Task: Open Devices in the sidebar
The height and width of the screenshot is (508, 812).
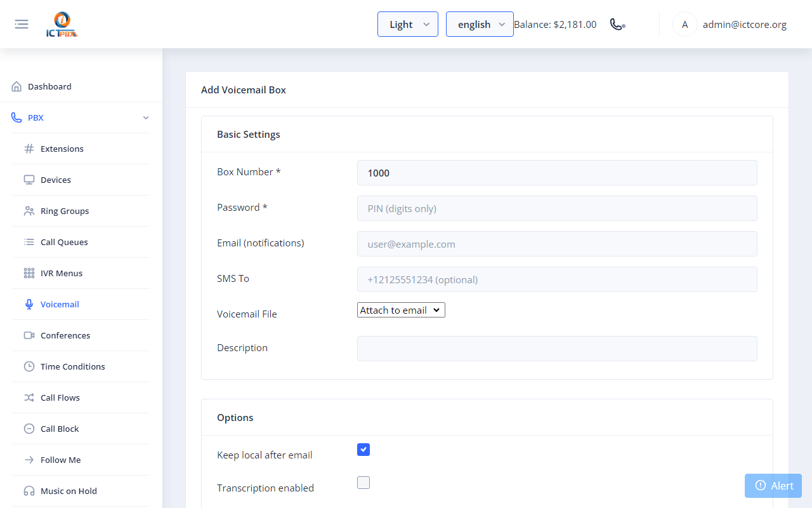Action: tap(81, 180)
